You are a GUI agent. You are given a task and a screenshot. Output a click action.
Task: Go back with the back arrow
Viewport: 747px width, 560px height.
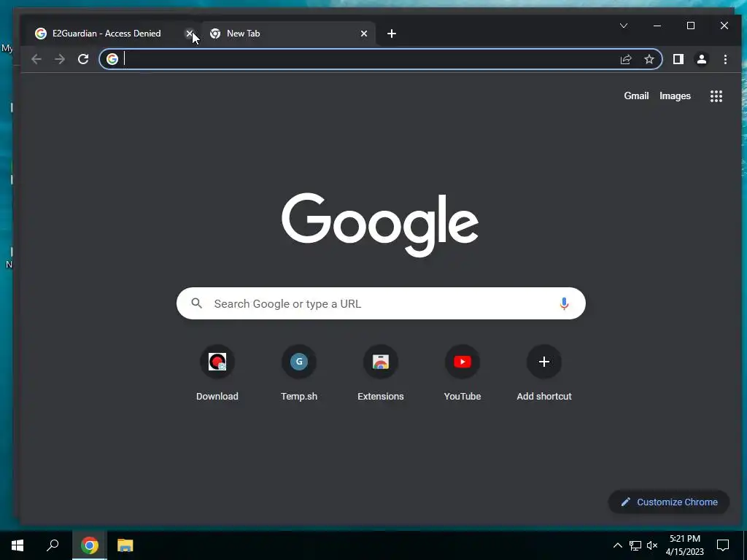click(36, 59)
